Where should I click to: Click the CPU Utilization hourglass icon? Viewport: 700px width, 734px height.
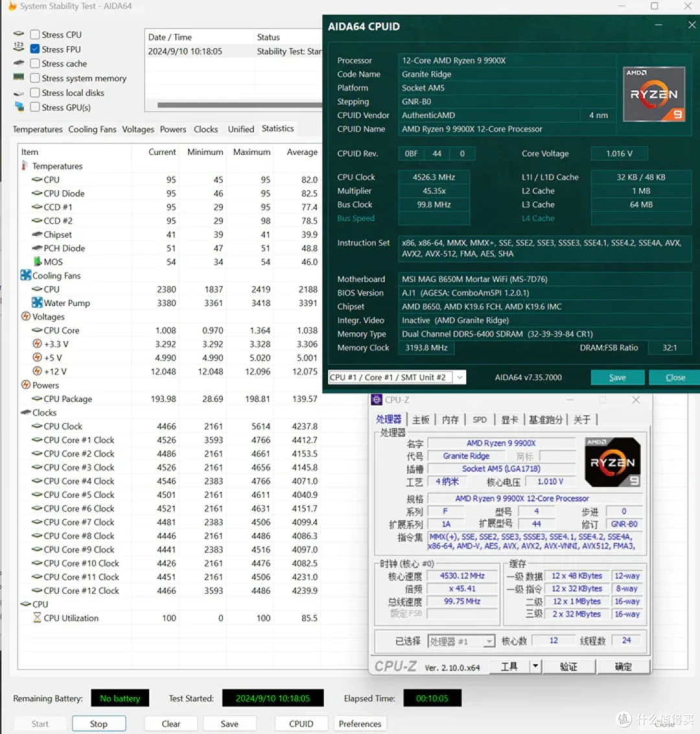click(37, 617)
